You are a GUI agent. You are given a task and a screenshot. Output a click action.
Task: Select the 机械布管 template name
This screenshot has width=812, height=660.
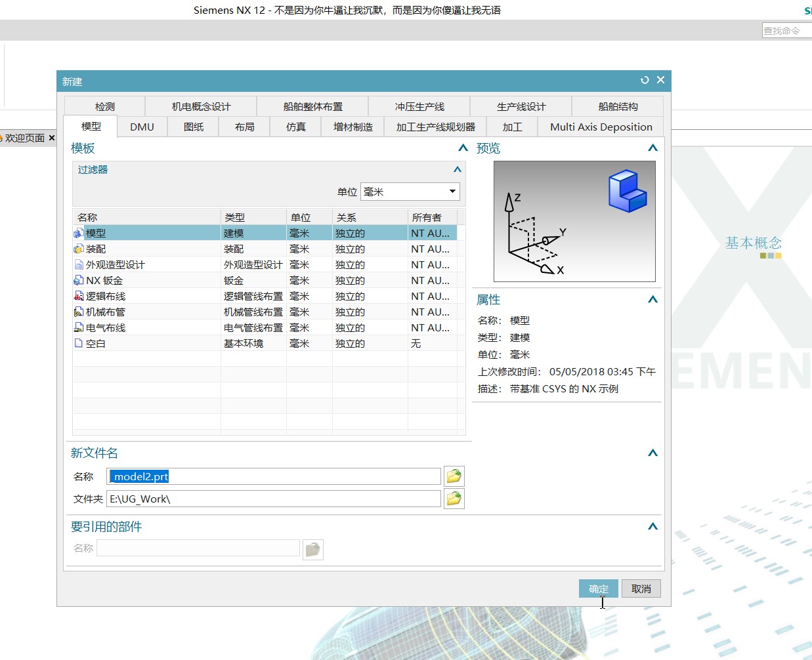(106, 312)
